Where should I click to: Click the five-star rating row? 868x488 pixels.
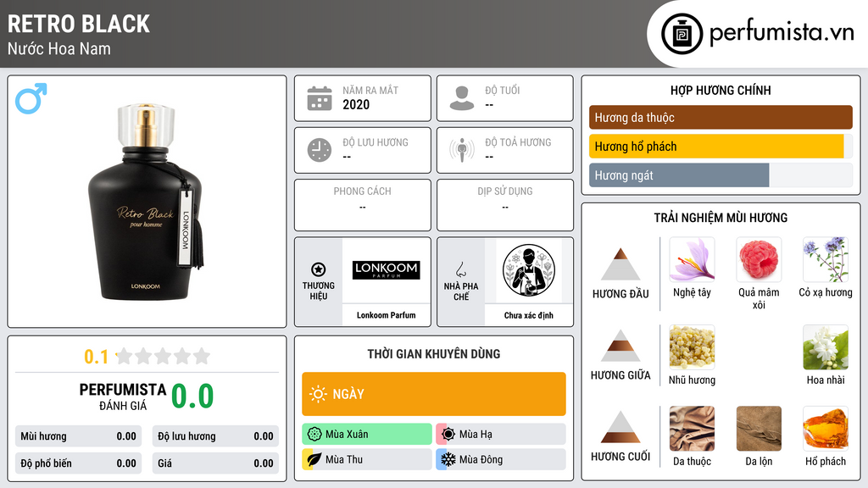(164, 356)
